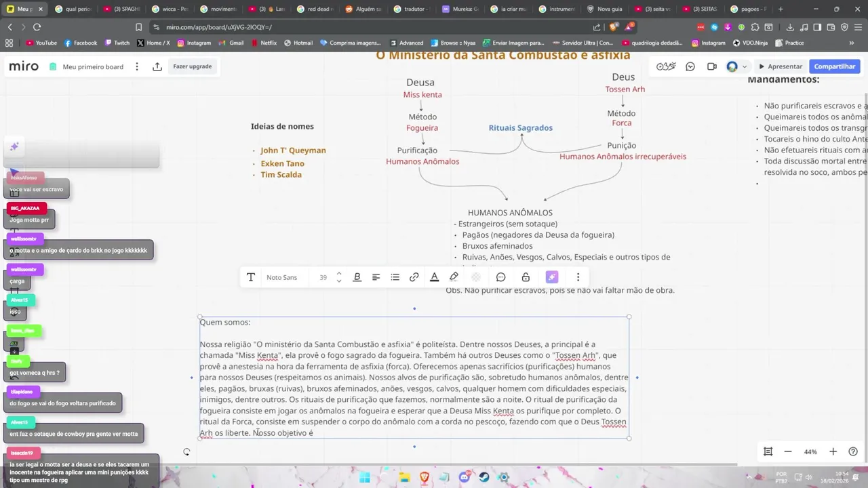
Task: Reload the Miro page
Action: (x=37, y=27)
